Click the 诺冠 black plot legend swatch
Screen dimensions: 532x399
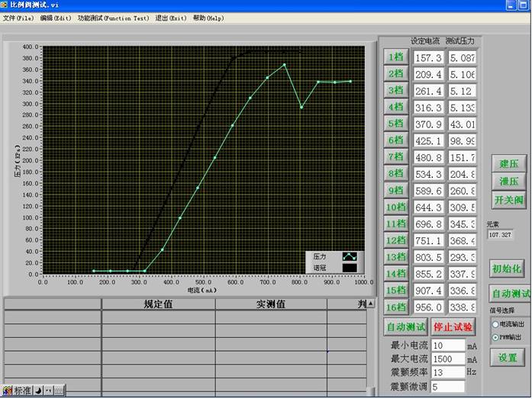(x=350, y=268)
